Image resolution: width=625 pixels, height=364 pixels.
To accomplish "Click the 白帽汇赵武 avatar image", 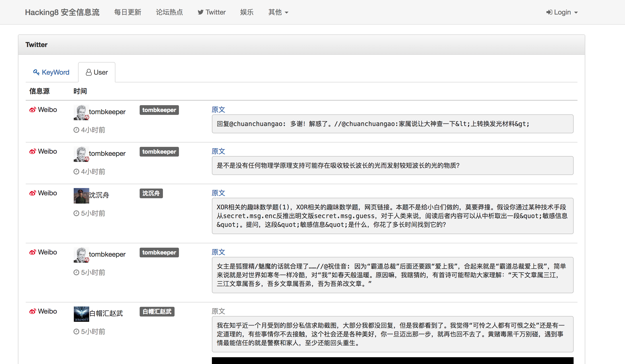I will tap(81, 314).
